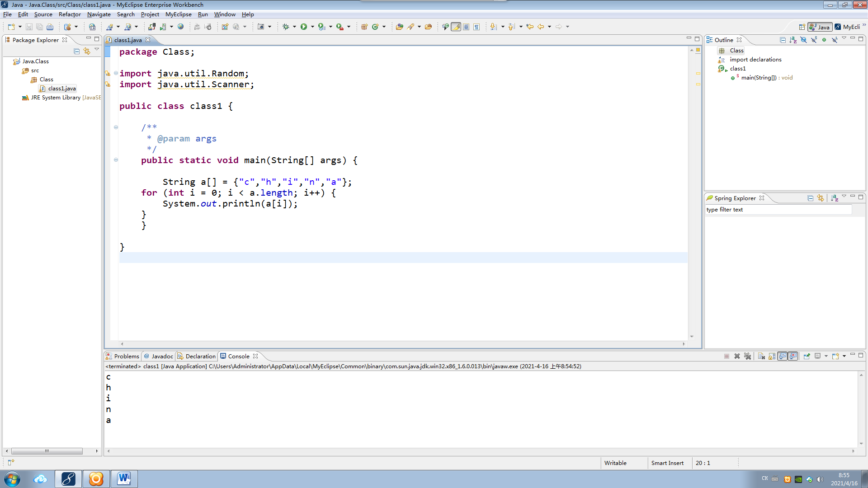Viewport: 868px width, 488px height.
Task: Click the Spring Explorer filter text field
Action: [x=778, y=210]
